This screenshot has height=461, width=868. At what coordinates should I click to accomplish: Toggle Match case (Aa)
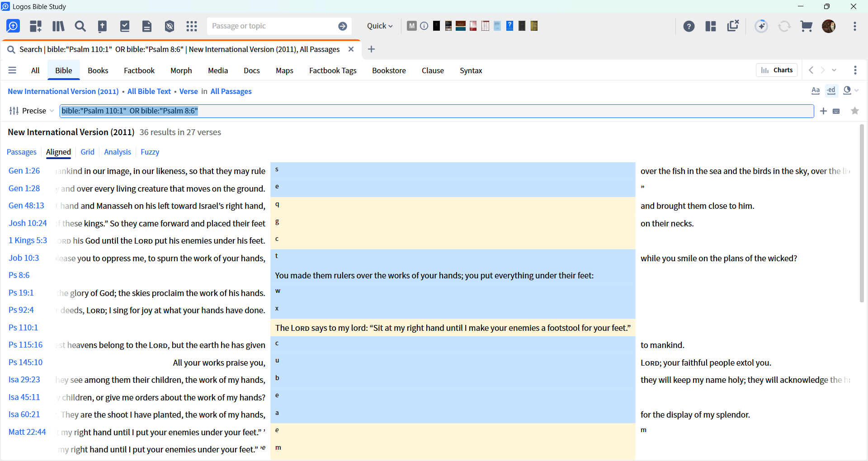816,91
